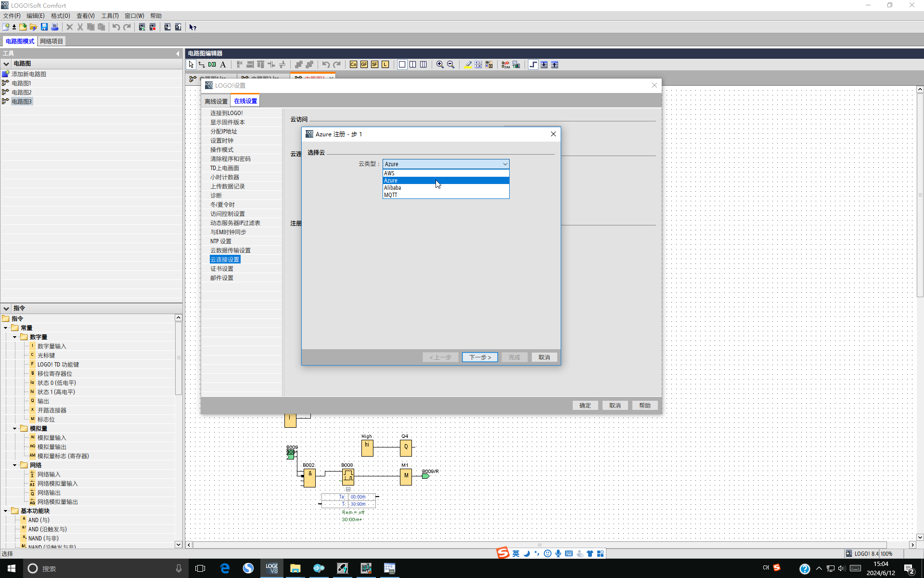This screenshot has height=578, width=924.
Task: Click the online test icon
Action: (x=516, y=65)
